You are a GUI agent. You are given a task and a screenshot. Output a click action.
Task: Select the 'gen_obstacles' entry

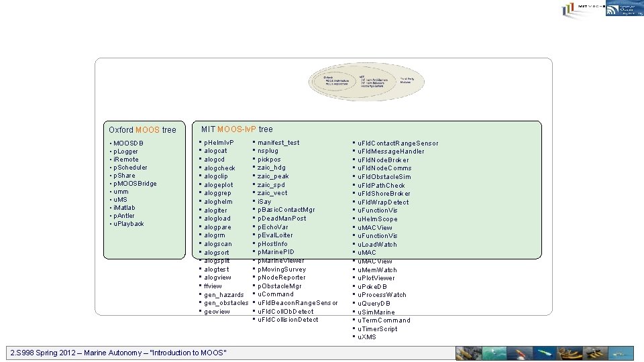click(226, 303)
